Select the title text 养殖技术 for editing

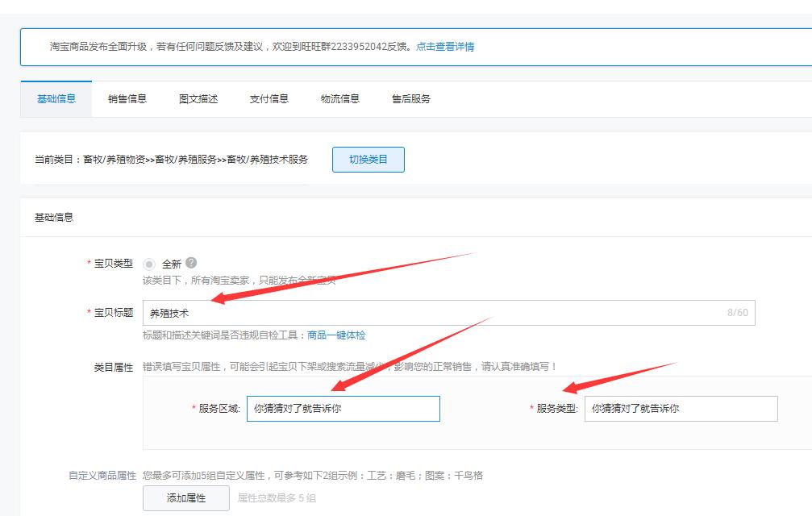pos(167,314)
